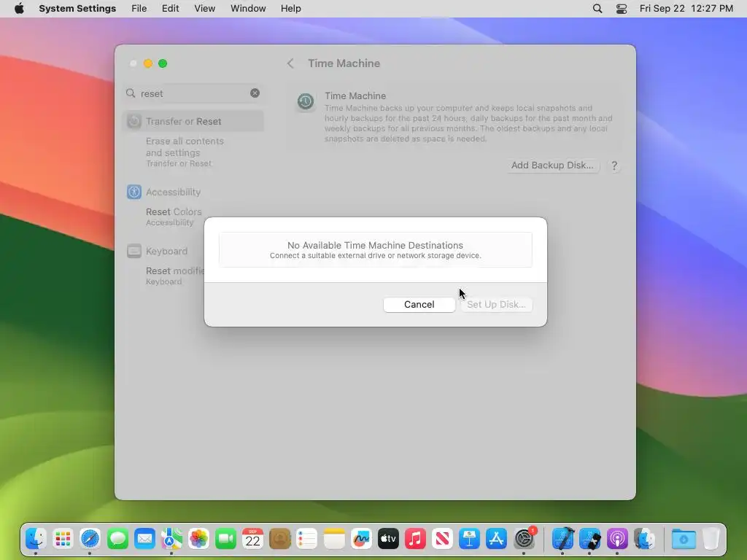Launch Safari from the Dock

(90, 539)
